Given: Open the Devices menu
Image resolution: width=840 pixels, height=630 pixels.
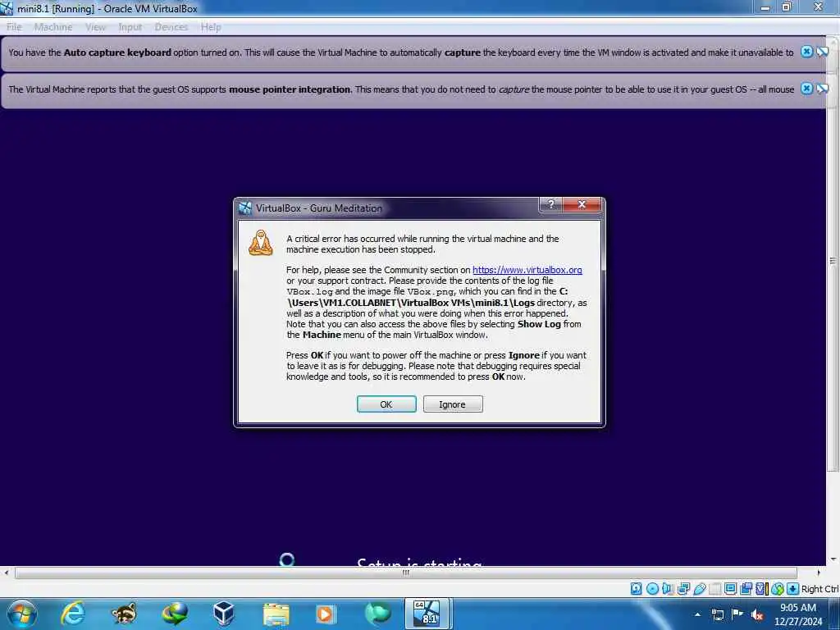Looking at the screenshot, I should (171, 27).
